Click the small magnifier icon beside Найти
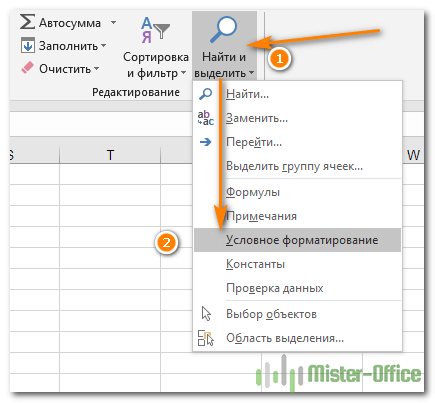Screen dimensions: 435x403 click(206, 94)
